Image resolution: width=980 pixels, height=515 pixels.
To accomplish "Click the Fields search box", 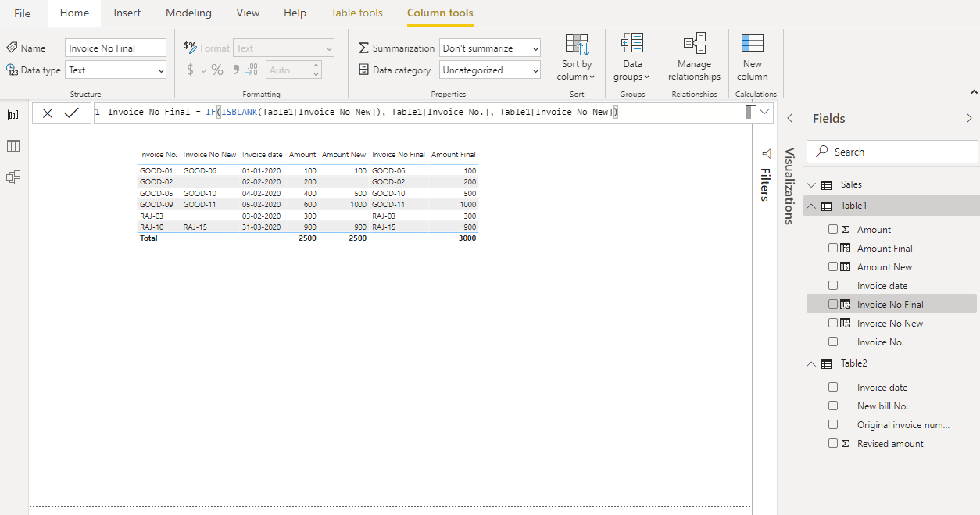I will pos(892,152).
